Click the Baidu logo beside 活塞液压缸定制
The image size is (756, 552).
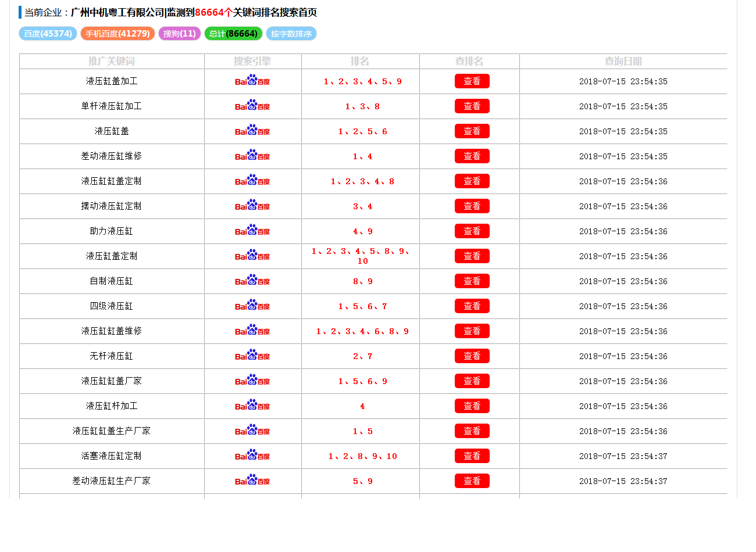[x=252, y=456]
